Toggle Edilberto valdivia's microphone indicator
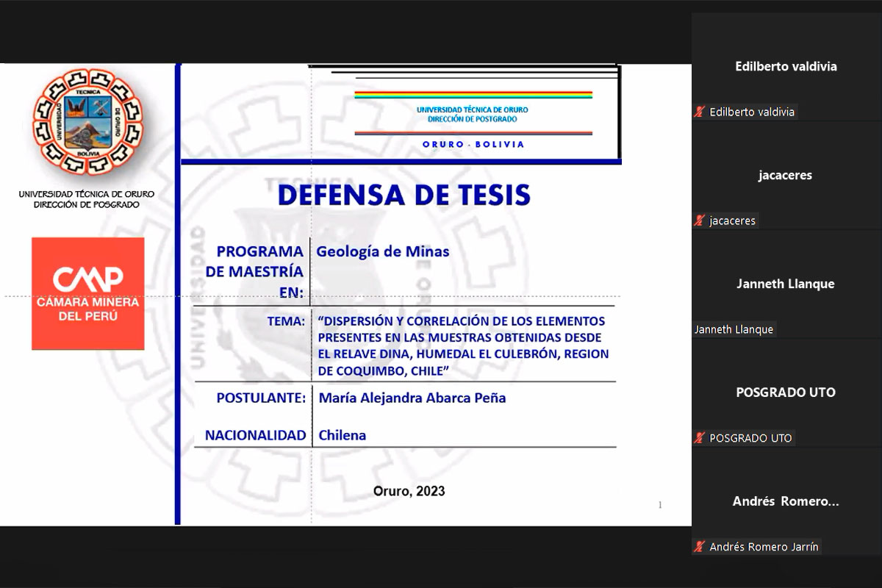This screenshot has height=588, width=882. pos(700,112)
